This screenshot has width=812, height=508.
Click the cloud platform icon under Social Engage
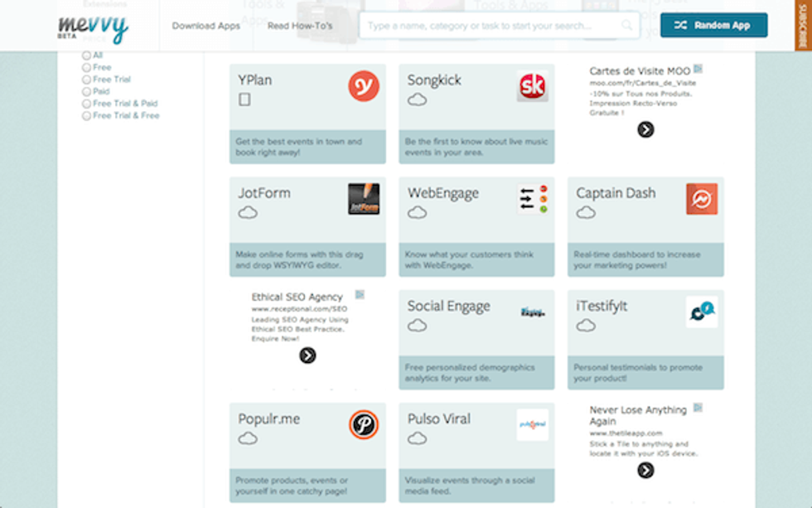pos(417,325)
